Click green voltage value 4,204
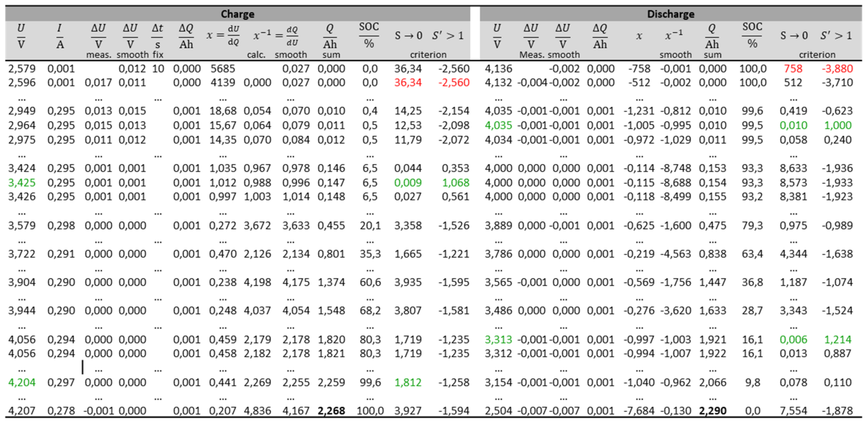The height and width of the screenshot is (423, 868). pyautogui.click(x=22, y=382)
